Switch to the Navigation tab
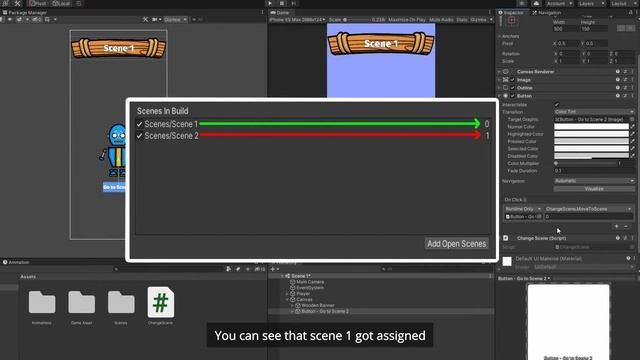Screen dimensions: 640x360 tap(547, 13)
